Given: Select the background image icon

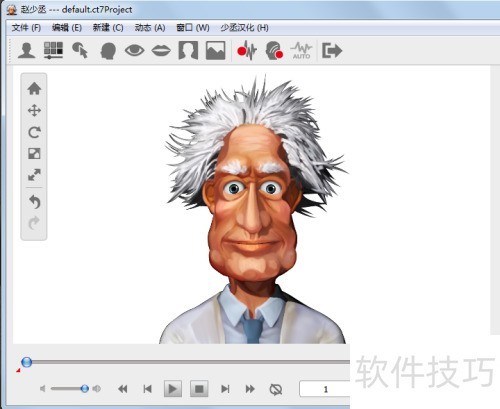Looking at the screenshot, I should 215,51.
